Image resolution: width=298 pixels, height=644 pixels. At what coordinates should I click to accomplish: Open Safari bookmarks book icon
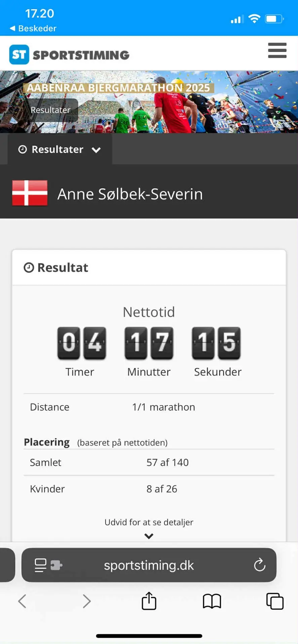coord(212,601)
